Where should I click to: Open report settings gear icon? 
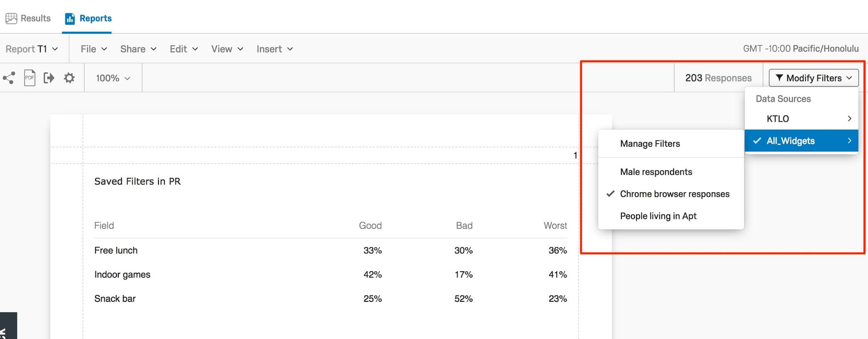coord(69,78)
